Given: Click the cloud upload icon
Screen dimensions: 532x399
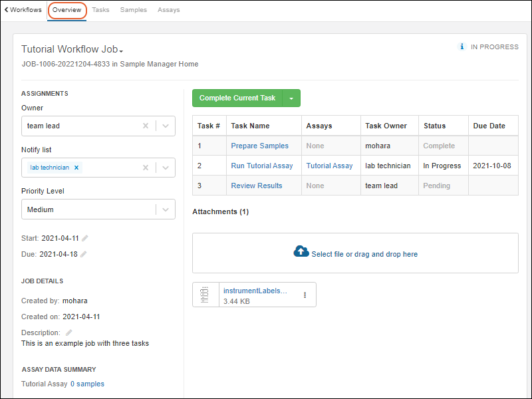Looking at the screenshot, I should coord(301,252).
